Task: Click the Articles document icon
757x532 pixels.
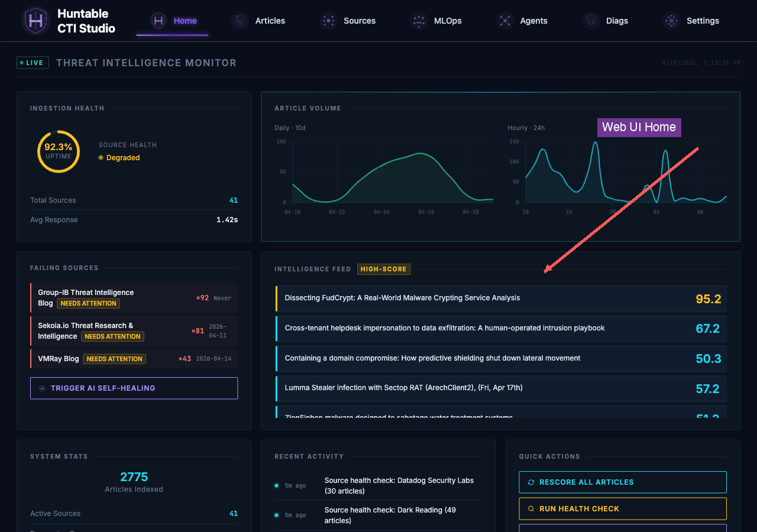Action: point(240,21)
